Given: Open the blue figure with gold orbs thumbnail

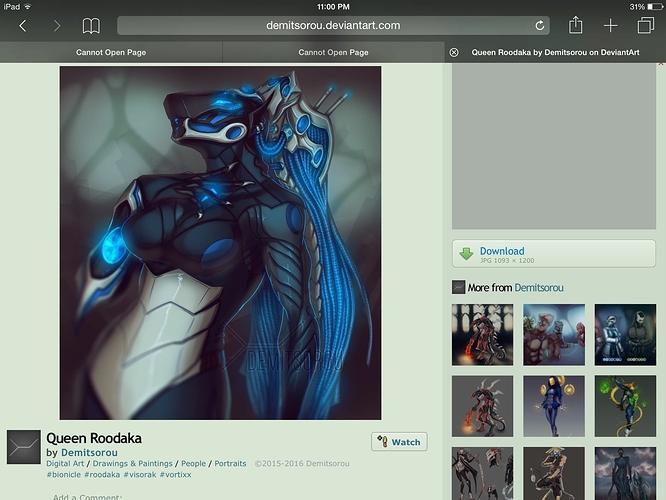Looking at the screenshot, I should pyautogui.click(x=554, y=406).
